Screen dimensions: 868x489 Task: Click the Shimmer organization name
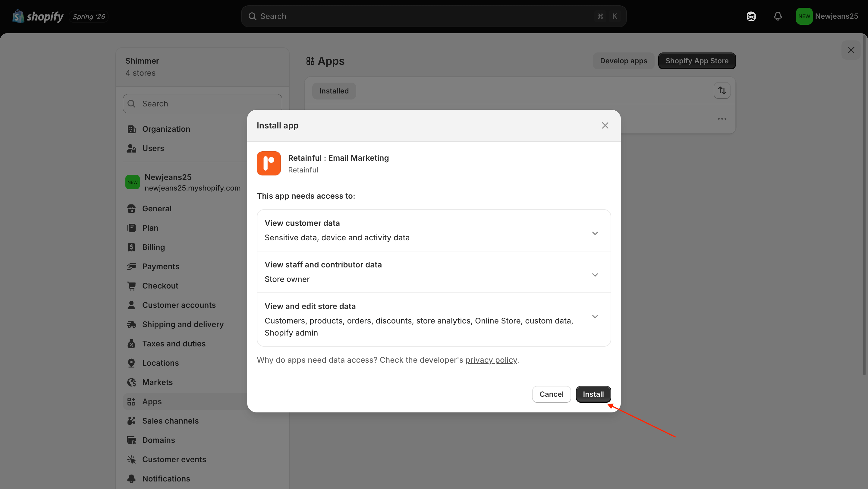click(142, 61)
